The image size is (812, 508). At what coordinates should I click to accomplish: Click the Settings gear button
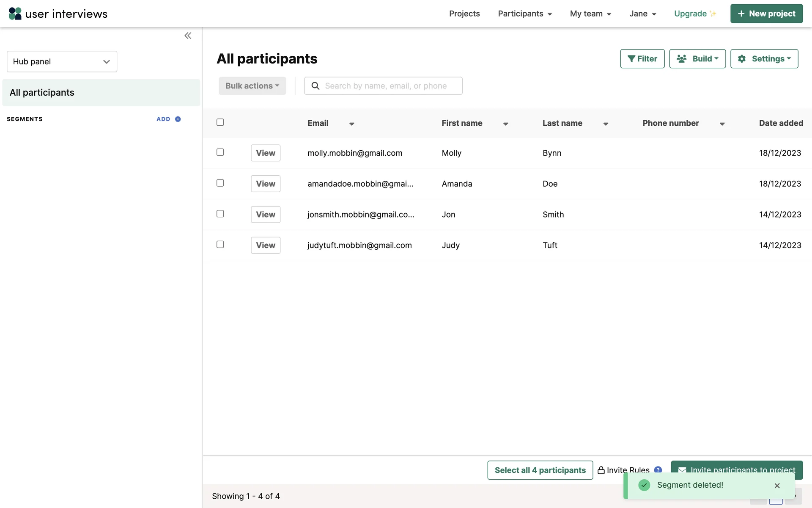(x=764, y=59)
